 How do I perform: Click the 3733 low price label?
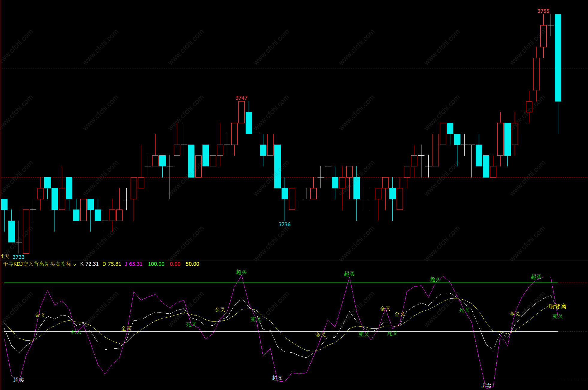(x=18, y=257)
